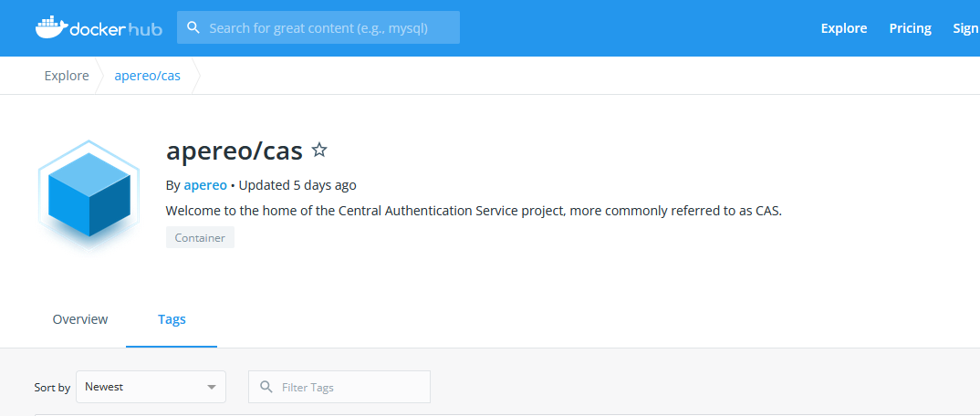
Task: Open Pricing in the top navigation
Action: (910, 28)
